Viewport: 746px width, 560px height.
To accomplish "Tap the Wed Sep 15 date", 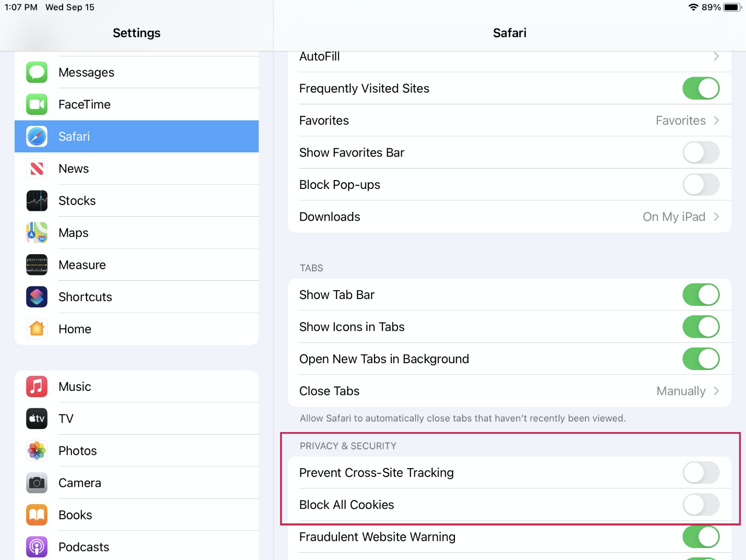I will tap(70, 7).
